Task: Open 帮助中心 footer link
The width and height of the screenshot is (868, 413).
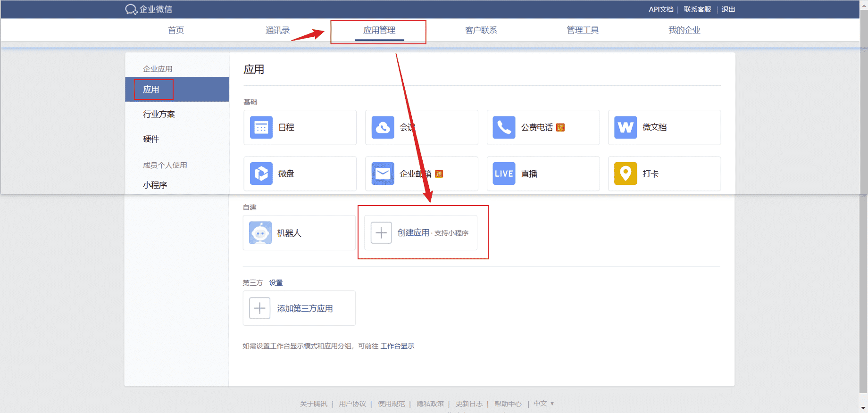Action: pyautogui.click(x=508, y=404)
